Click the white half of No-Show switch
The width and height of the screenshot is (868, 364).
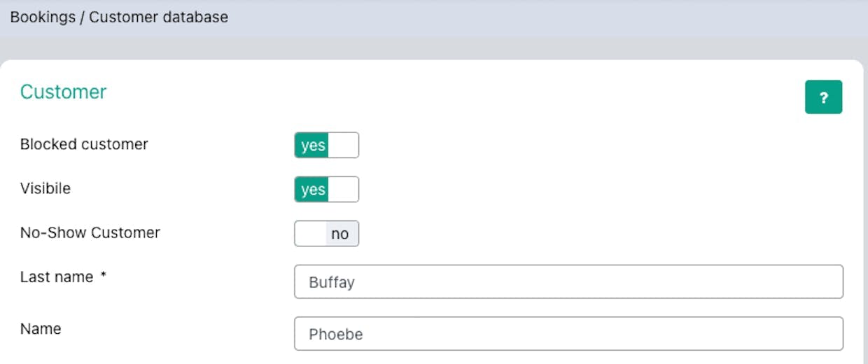(x=310, y=234)
